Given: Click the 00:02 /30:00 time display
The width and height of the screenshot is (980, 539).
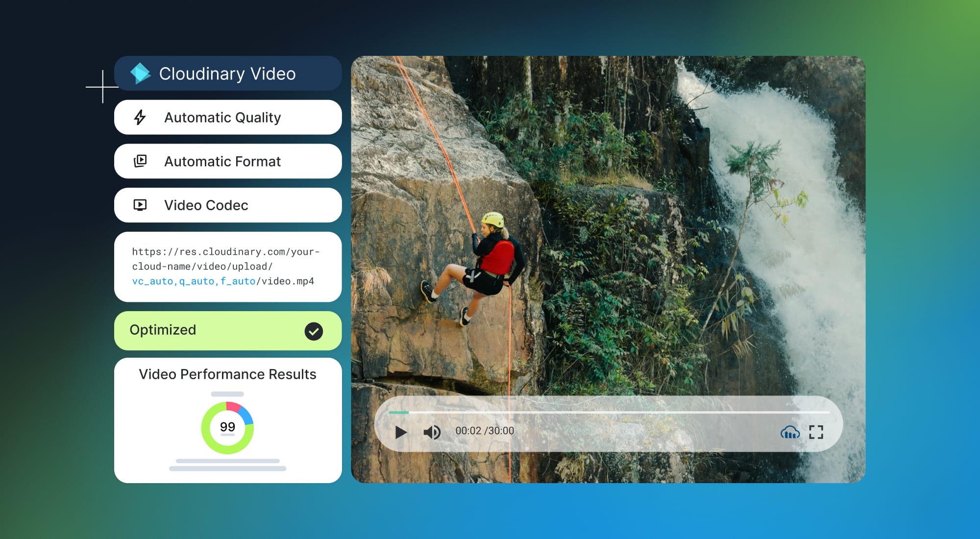Looking at the screenshot, I should (x=485, y=431).
